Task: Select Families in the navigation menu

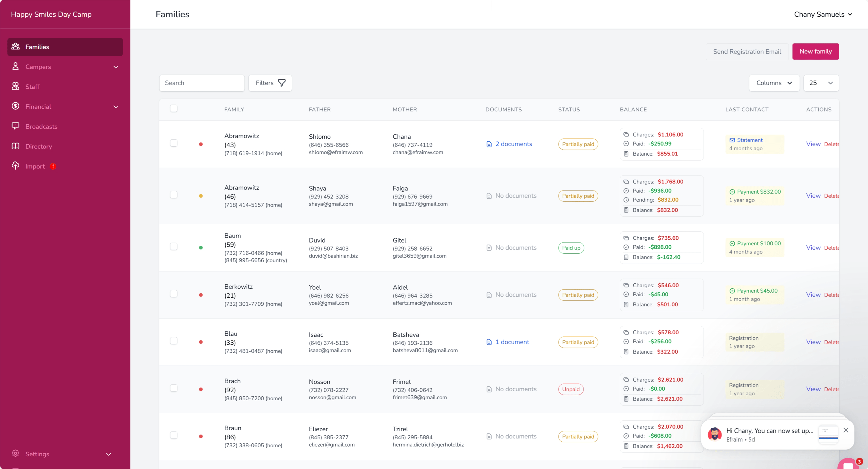Action: tap(37, 47)
